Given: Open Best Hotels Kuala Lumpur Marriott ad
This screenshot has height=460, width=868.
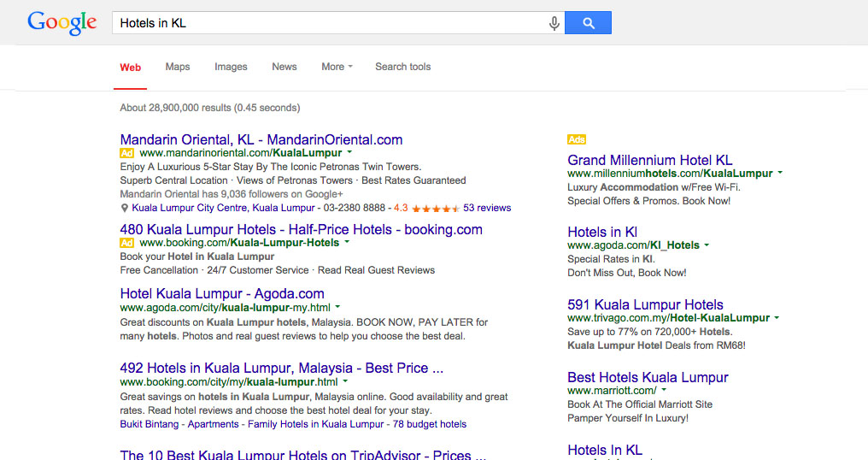Looking at the screenshot, I should click(648, 377).
